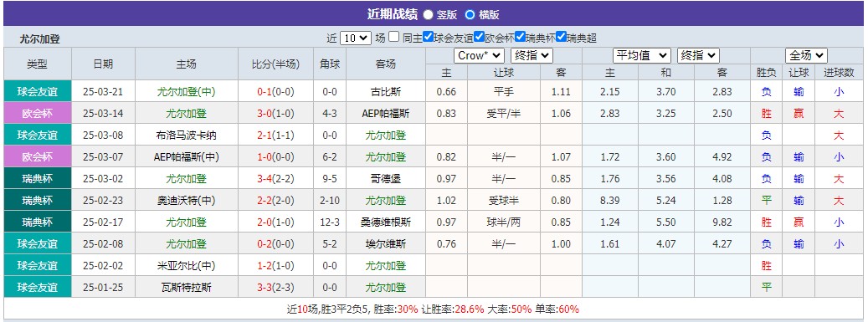868x322 pixels.
Task: Open home team AEP帕福斯(中)
Action: point(186,157)
